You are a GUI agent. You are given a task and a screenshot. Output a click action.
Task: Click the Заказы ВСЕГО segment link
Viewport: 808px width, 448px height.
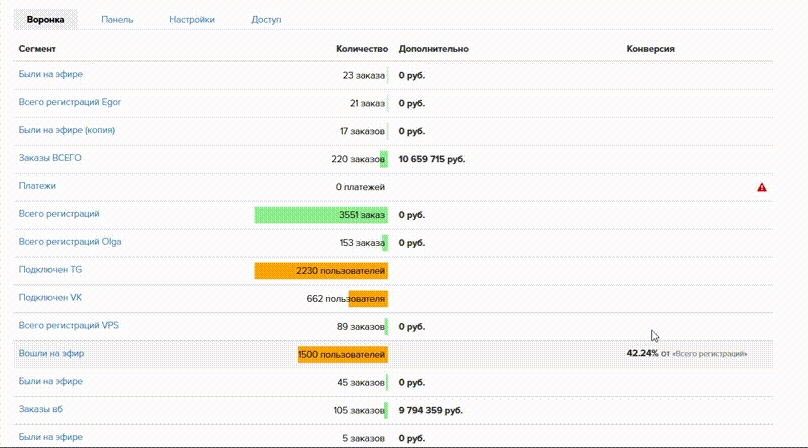pyautogui.click(x=50, y=158)
